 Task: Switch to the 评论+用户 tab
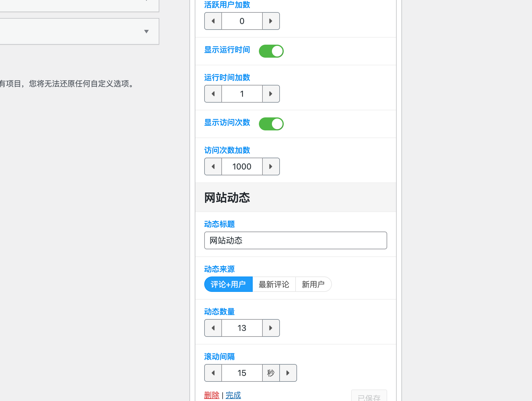[x=228, y=284]
